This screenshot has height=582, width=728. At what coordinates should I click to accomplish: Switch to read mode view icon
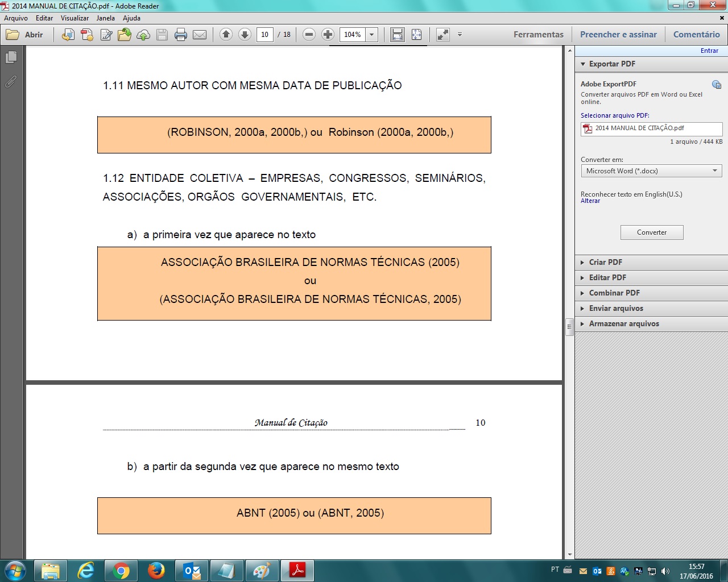(x=442, y=35)
